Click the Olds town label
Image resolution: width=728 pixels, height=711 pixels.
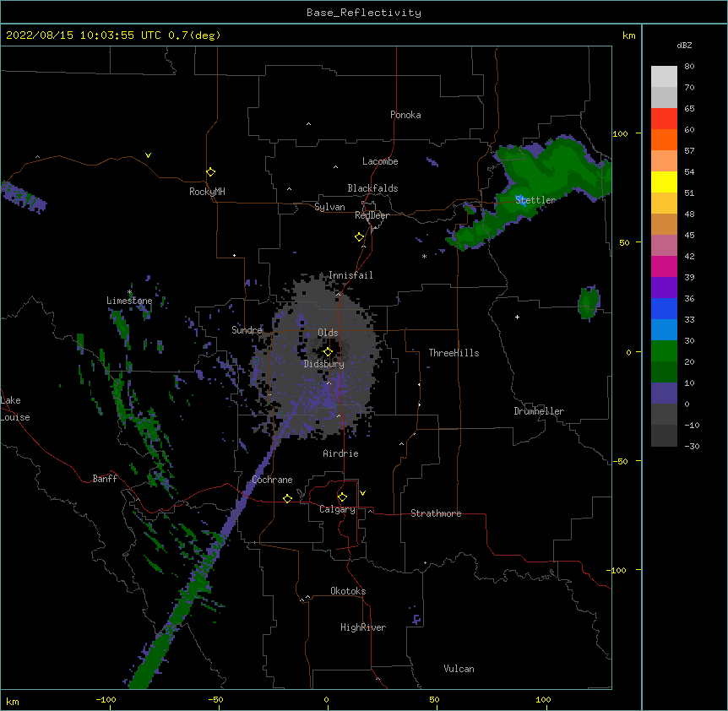(x=328, y=333)
